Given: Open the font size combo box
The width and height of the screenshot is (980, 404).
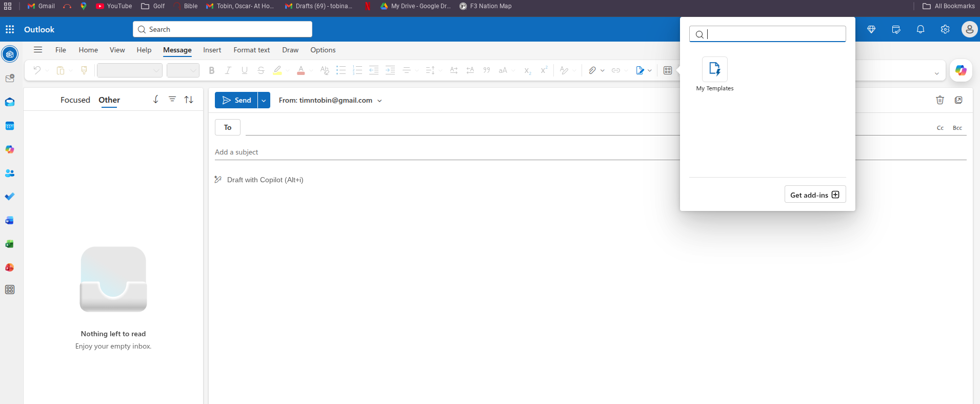Looking at the screenshot, I should coord(183,70).
